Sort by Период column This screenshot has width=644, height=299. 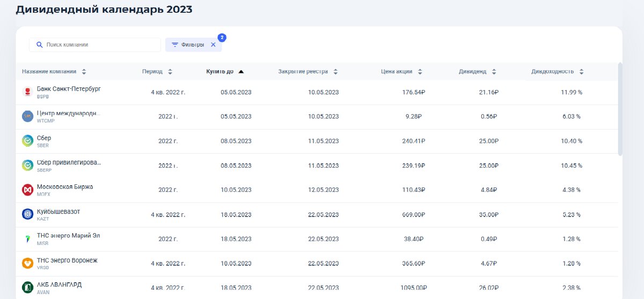click(x=157, y=72)
